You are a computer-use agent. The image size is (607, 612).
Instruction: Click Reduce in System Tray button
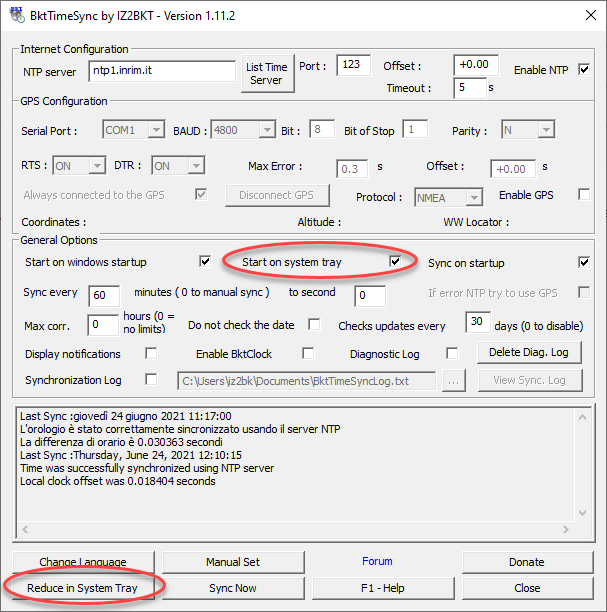83,588
